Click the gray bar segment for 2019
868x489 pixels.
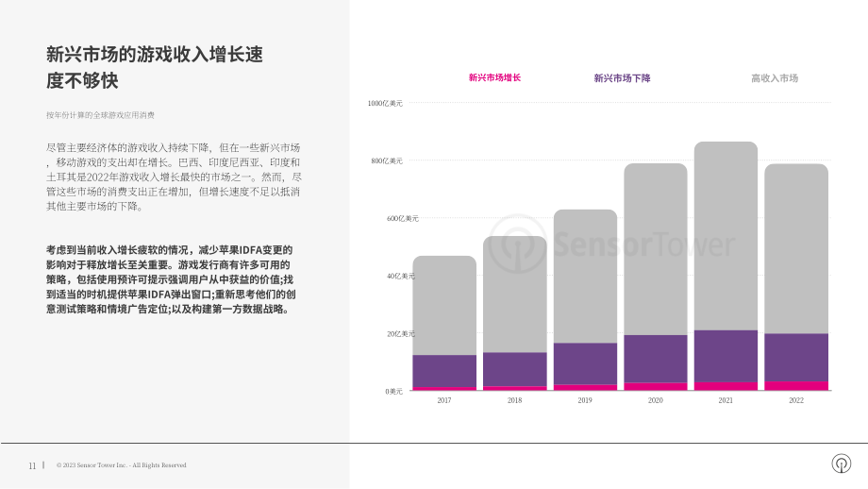pyautogui.click(x=585, y=276)
